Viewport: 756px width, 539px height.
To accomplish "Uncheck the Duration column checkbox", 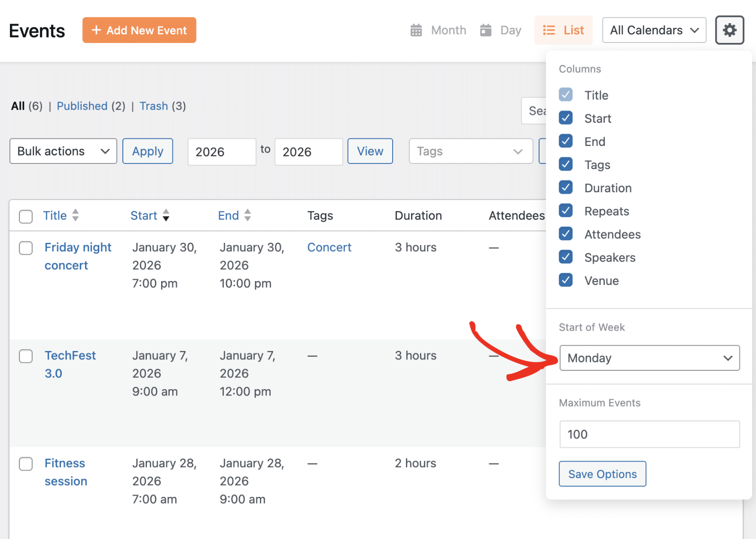I will pyautogui.click(x=566, y=188).
